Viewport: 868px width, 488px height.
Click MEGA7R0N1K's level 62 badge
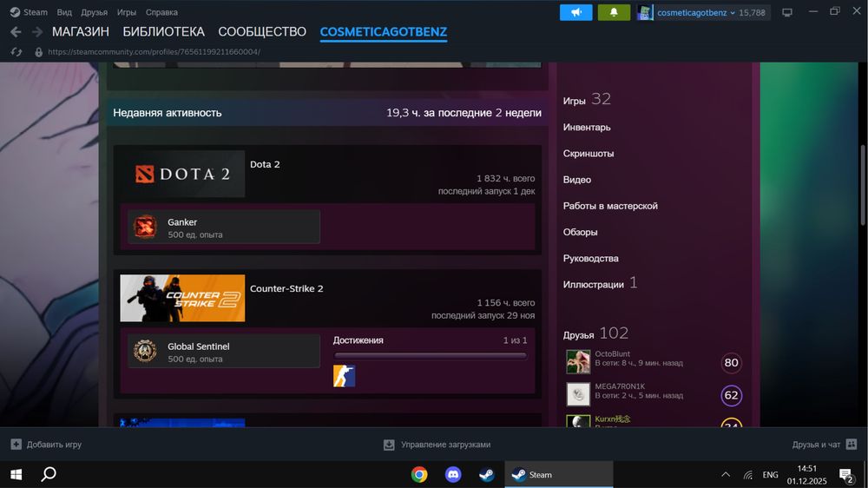point(731,395)
